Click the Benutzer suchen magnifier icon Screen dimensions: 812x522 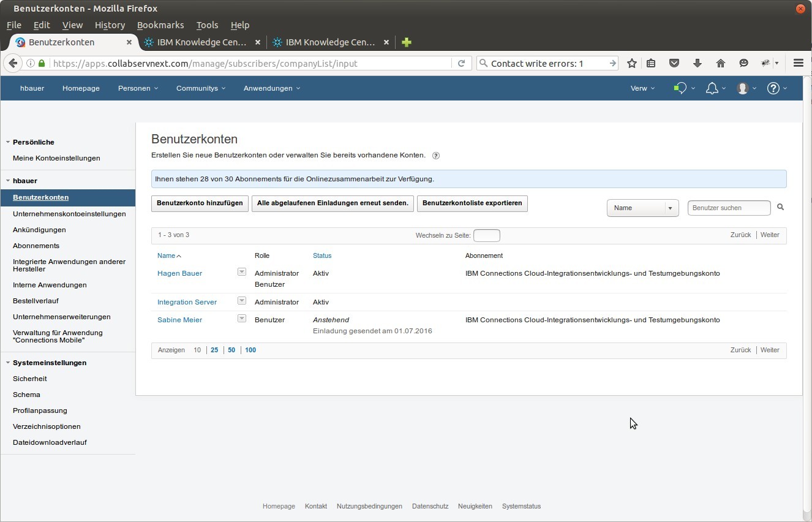(780, 207)
